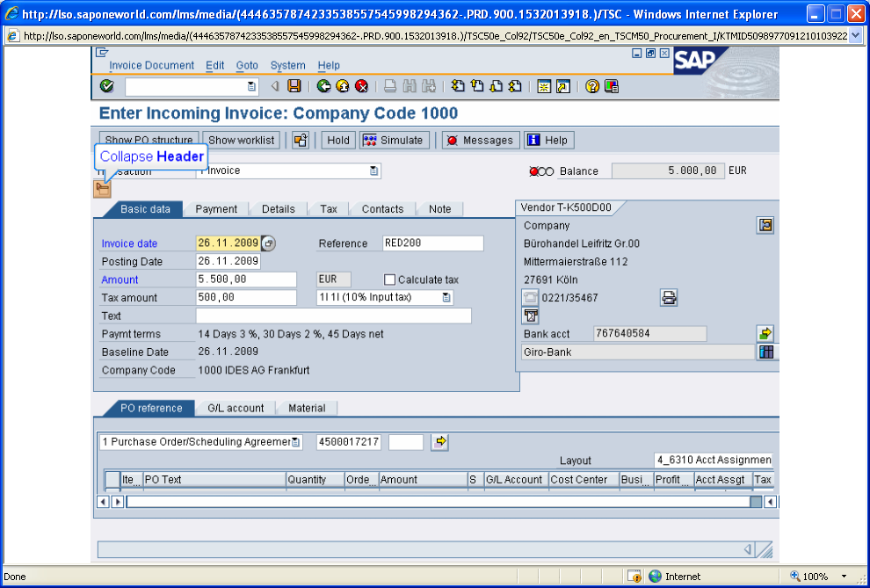Click the Show worklist button
870x588 pixels.
(242, 141)
